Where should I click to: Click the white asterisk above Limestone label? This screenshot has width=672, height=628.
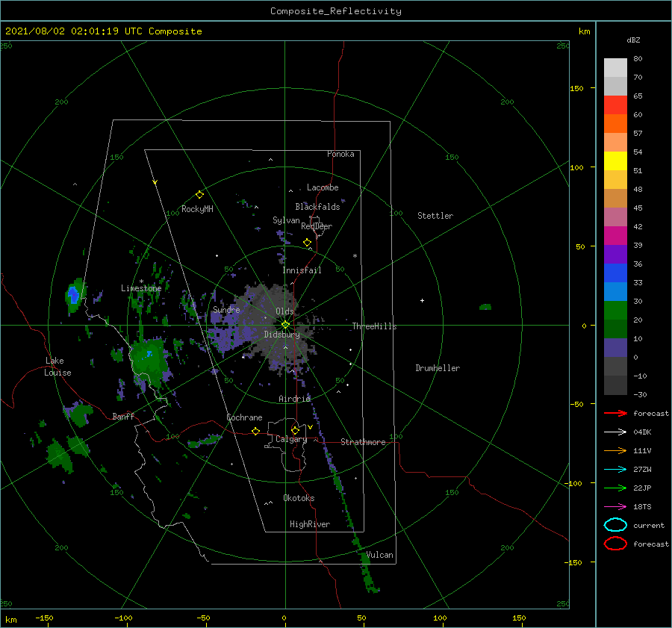click(141, 282)
